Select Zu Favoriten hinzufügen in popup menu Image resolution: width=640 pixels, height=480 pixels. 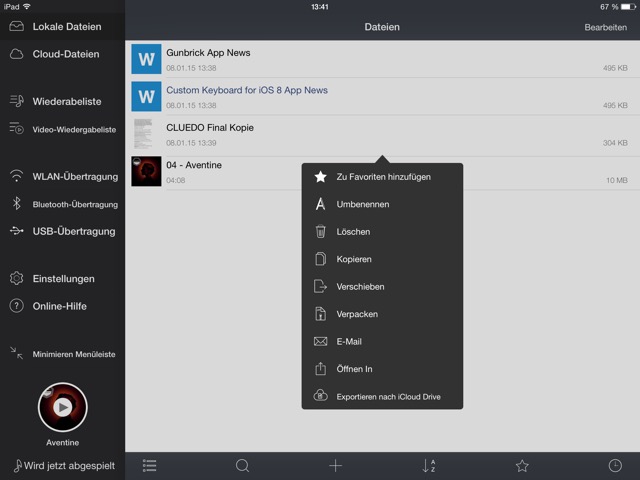pyautogui.click(x=382, y=177)
